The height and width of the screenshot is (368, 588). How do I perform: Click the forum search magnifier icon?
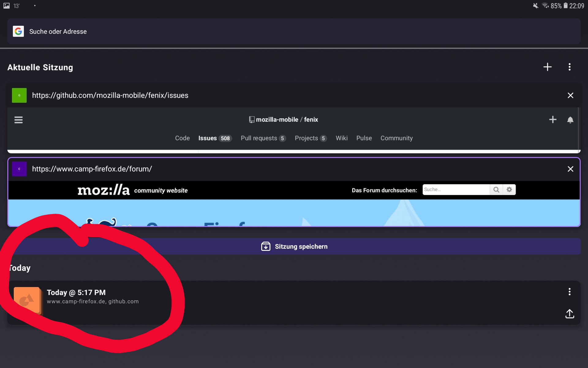tap(496, 190)
